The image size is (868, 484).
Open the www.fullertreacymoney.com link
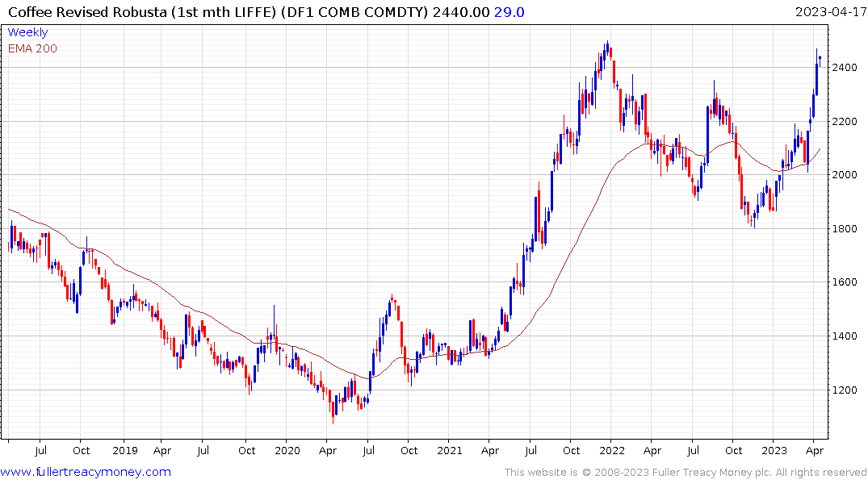[86, 472]
